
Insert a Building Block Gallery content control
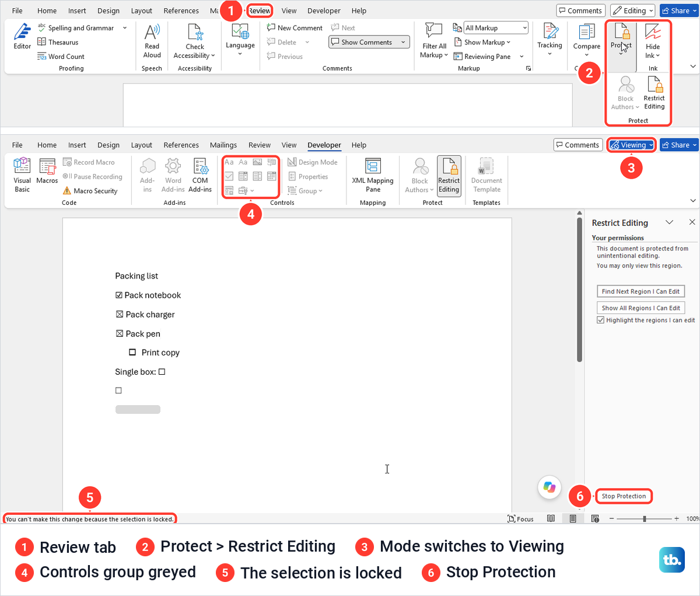(x=271, y=162)
